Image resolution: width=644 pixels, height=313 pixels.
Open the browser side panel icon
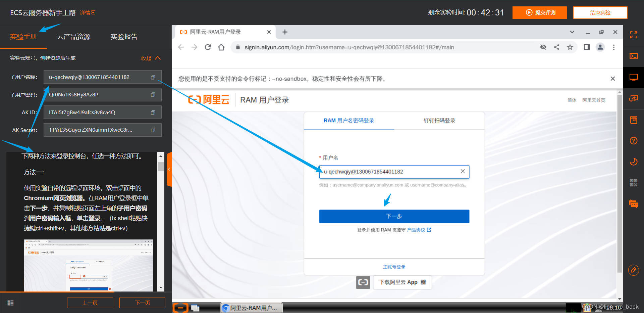point(587,47)
